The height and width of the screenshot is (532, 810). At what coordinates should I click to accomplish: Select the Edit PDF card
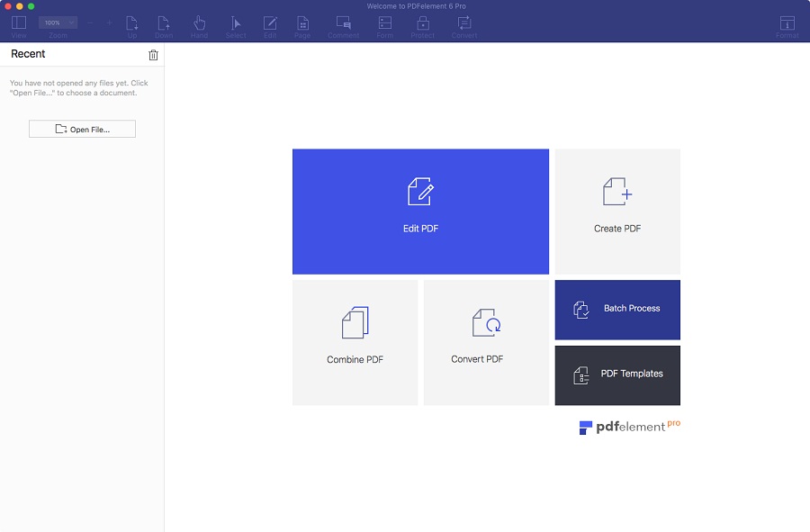419,211
